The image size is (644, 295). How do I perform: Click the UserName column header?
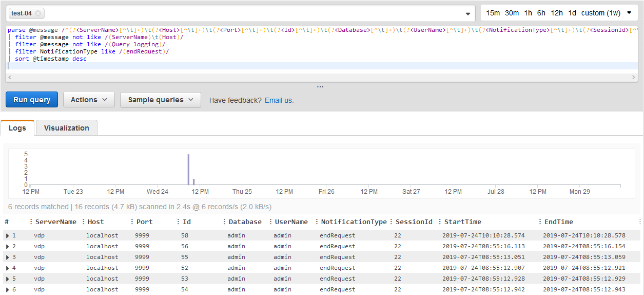[x=291, y=222]
